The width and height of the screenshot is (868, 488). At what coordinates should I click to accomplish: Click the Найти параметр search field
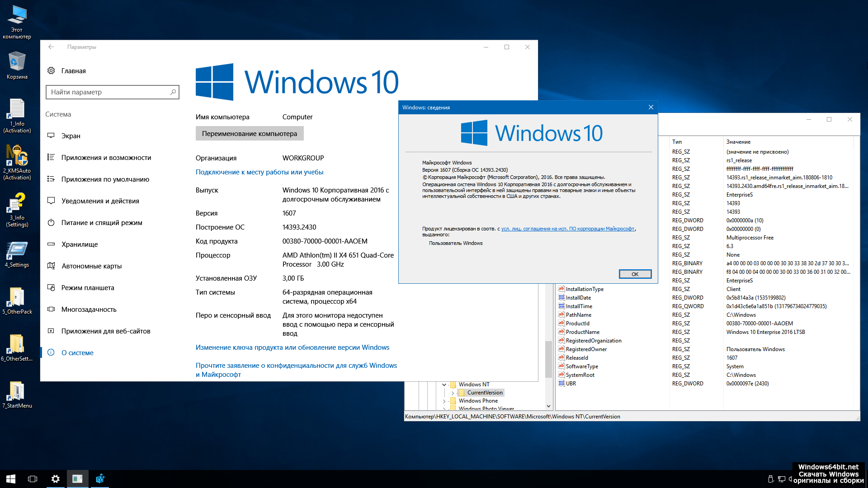(108, 92)
